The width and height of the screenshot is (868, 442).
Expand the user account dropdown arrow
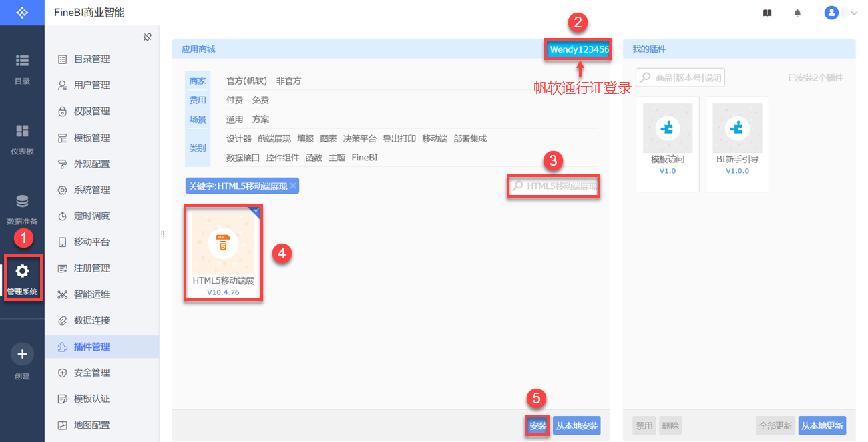[854, 13]
